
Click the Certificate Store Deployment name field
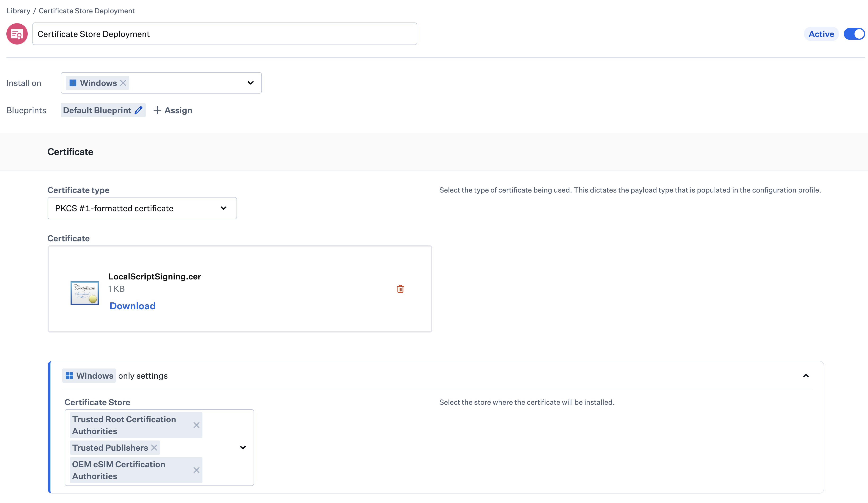tap(225, 34)
